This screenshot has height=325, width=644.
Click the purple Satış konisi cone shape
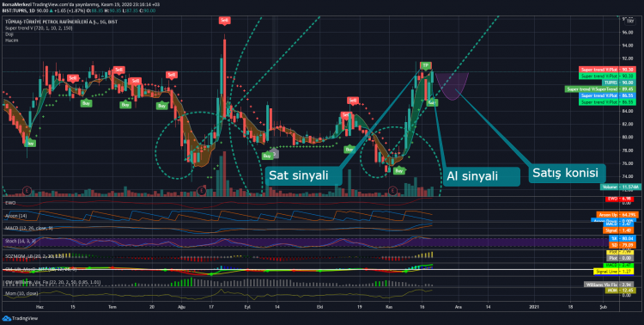[x=452, y=85]
